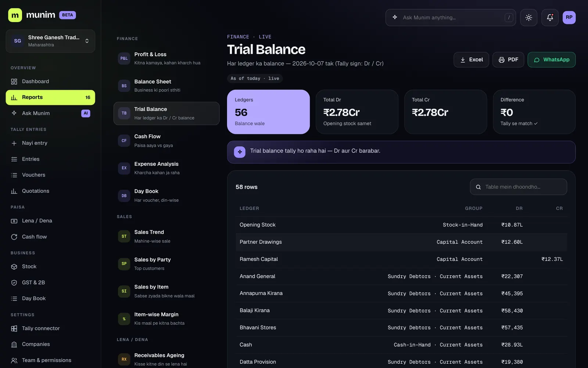The width and height of the screenshot is (588, 368).
Task: Select Reports in sidebar
Action: tap(50, 97)
